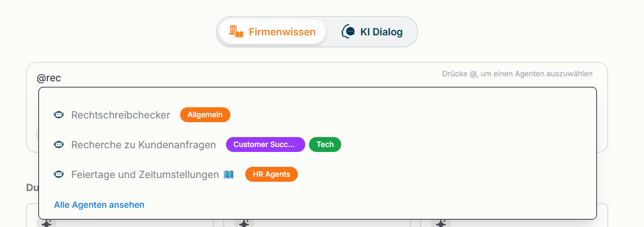Pick Feiertage und Zeitumstellungen agent
644x227 pixels.
click(145, 174)
